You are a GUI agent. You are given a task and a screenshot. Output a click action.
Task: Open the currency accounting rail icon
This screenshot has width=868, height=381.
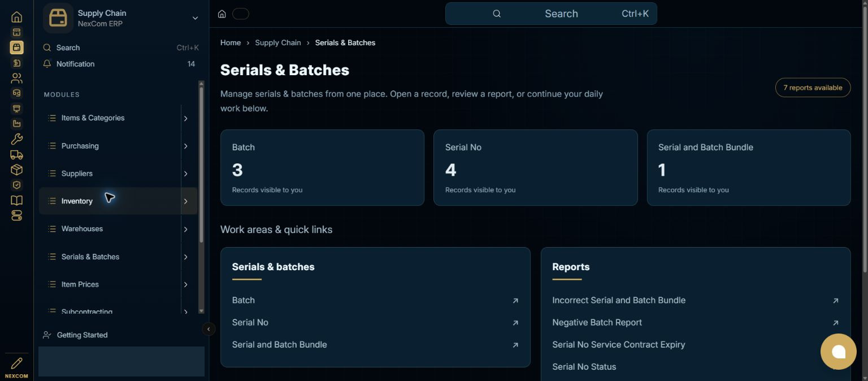pyautogui.click(x=16, y=63)
